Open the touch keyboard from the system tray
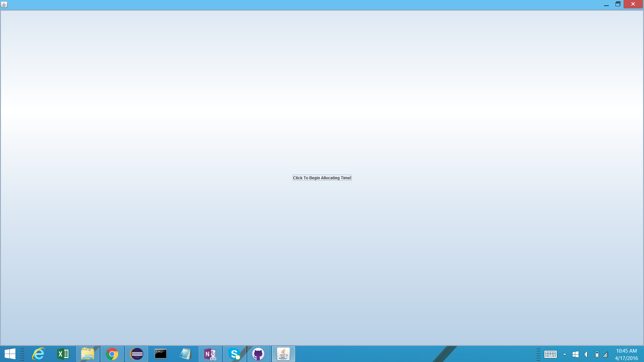Viewport: 644px width, 362px height. tap(550, 354)
